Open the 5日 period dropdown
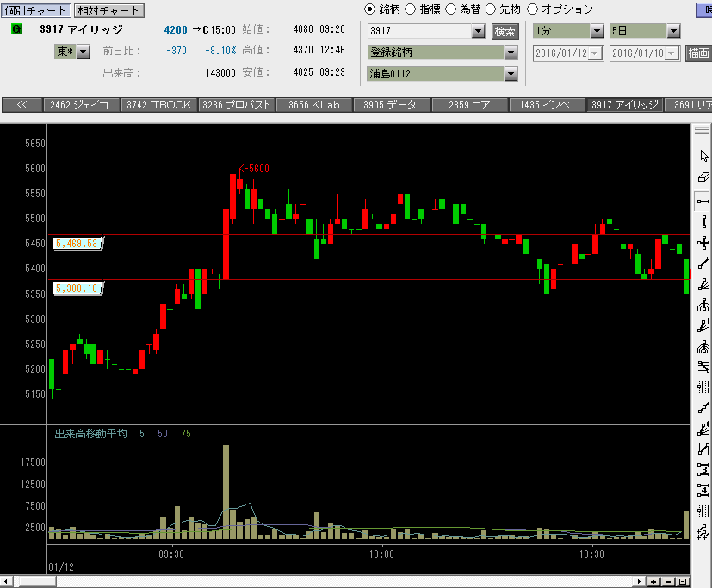The image size is (712, 588). click(673, 31)
